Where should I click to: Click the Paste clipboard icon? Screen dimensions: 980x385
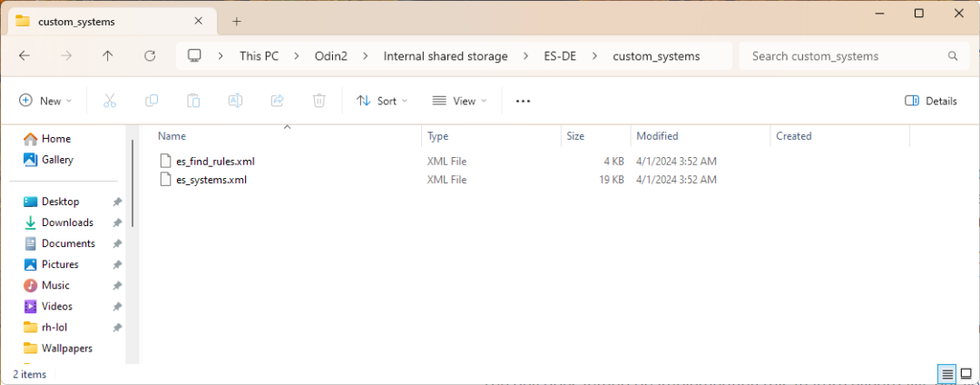[193, 101]
